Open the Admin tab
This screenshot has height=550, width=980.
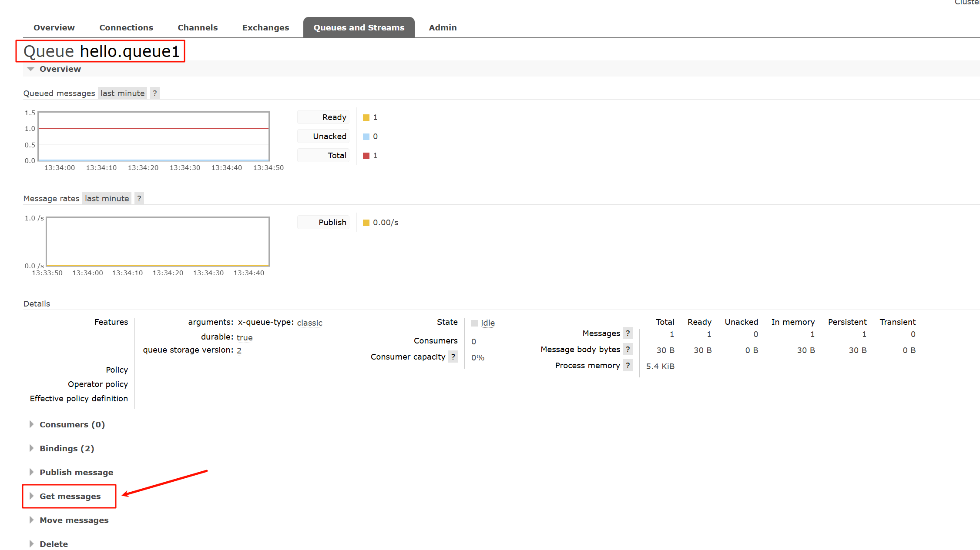[443, 27]
